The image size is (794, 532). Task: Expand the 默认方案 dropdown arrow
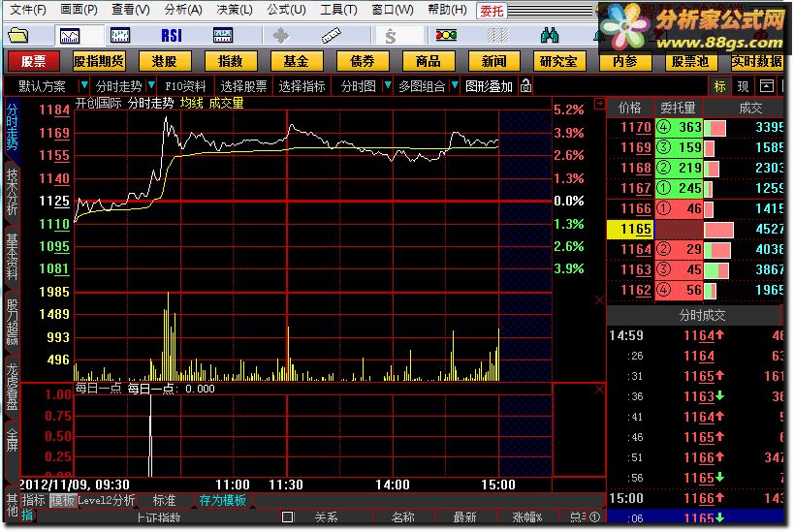pos(84,85)
